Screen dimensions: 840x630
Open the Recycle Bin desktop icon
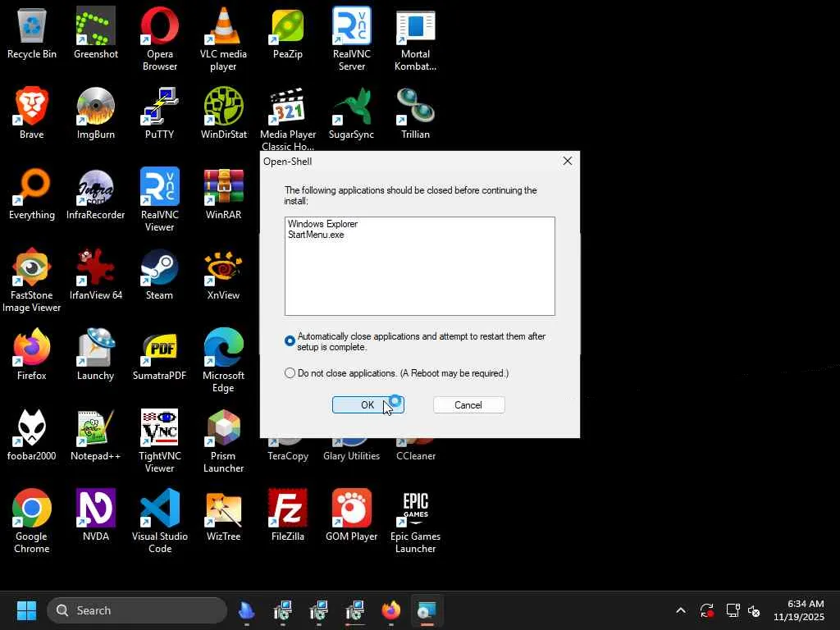[x=32, y=33]
